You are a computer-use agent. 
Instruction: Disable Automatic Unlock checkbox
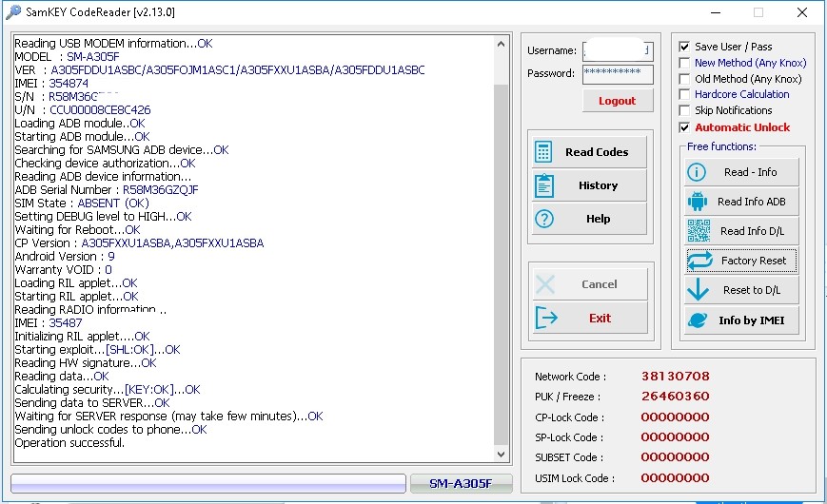(684, 127)
